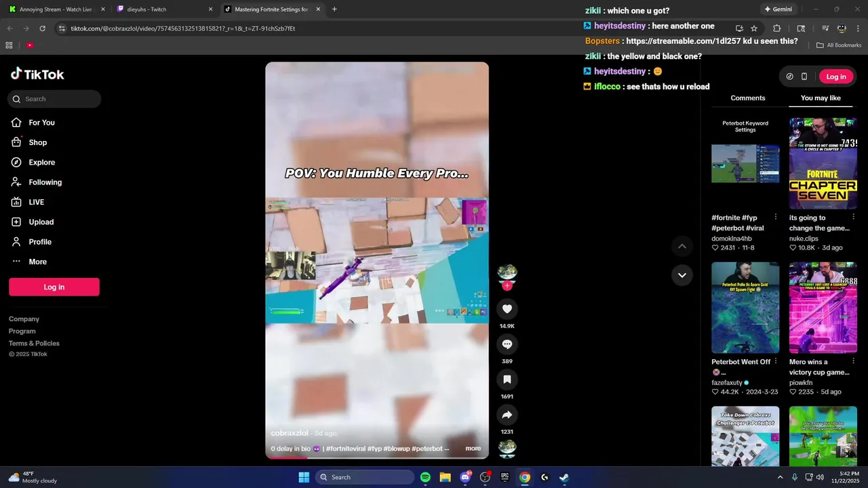Open the For You feed
Screen dimensions: 868x488
[x=33, y=123]
